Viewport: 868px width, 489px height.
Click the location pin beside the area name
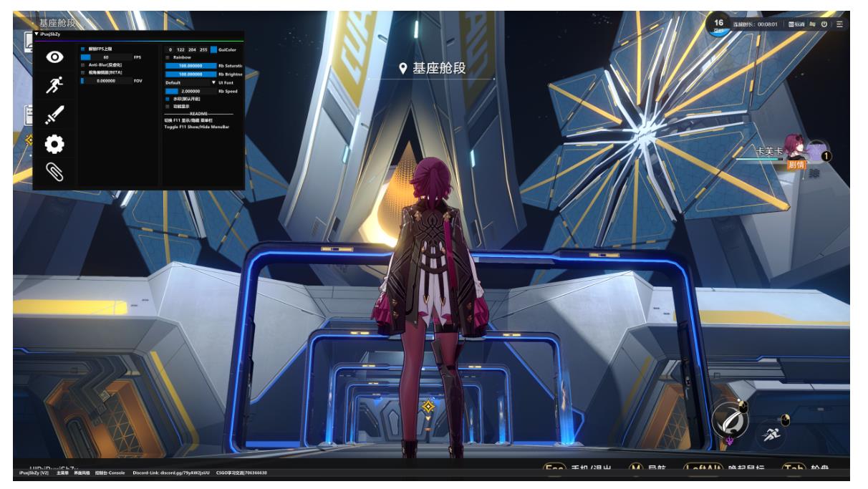404,69
